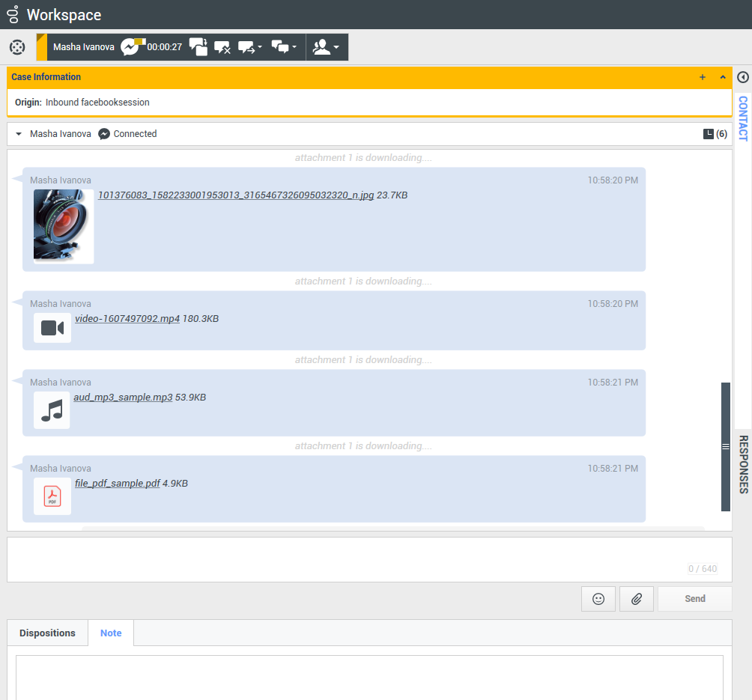This screenshot has height=700, width=752.
Task: Click the end chat and mark done icon
Action: coord(198,47)
